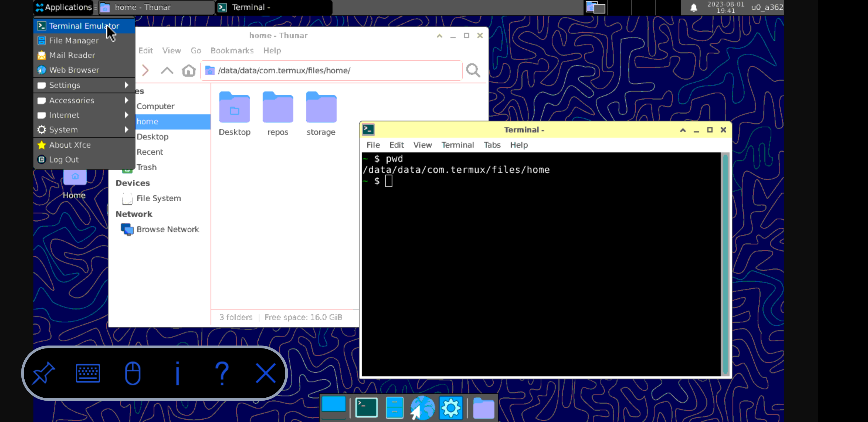The height and width of the screenshot is (422, 868).
Task: Click the terminal vertical scrollbar
Action: (x=725, y=264)
